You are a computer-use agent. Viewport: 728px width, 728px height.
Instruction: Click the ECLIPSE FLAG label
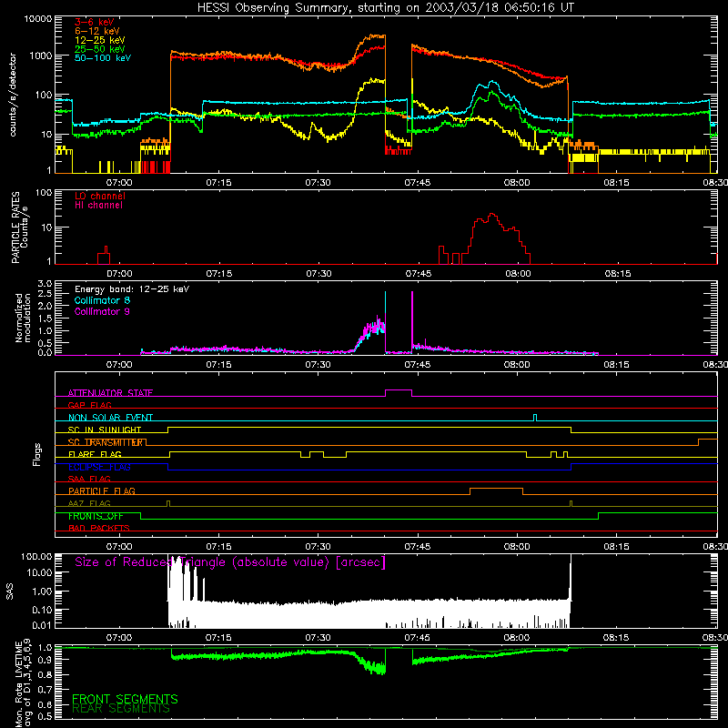click(99, 467)
